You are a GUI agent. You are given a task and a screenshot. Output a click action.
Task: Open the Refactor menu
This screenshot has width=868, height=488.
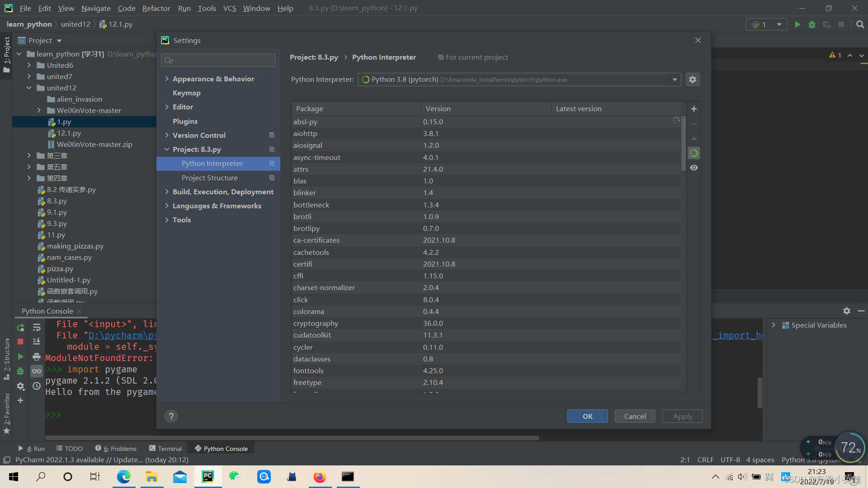click(156, 8)
